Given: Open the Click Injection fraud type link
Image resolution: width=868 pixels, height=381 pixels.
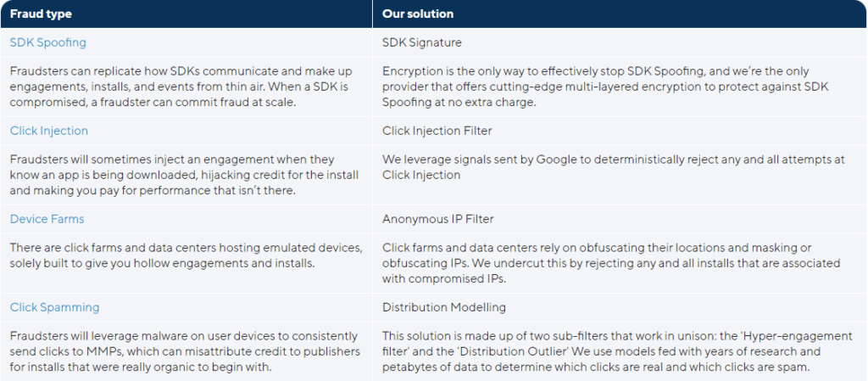Looking at the screenshot, I should point(49,131).
